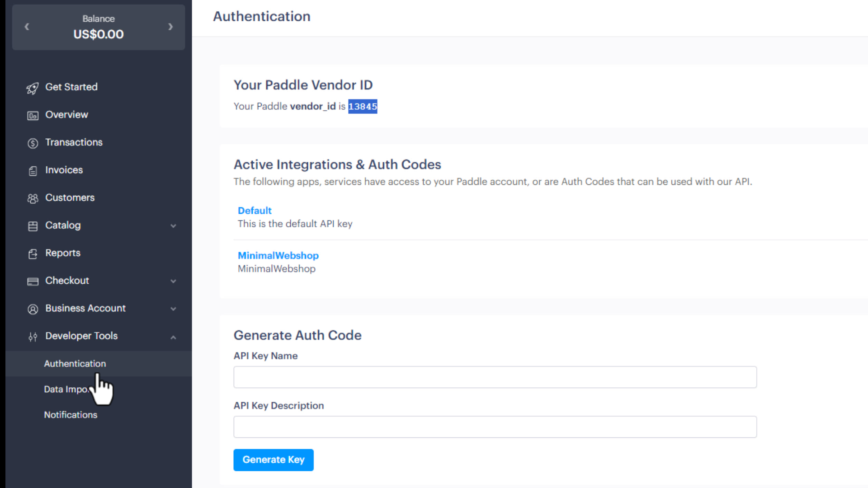Click the Reports file icon
Screen dimensions: 868x488
33,254
